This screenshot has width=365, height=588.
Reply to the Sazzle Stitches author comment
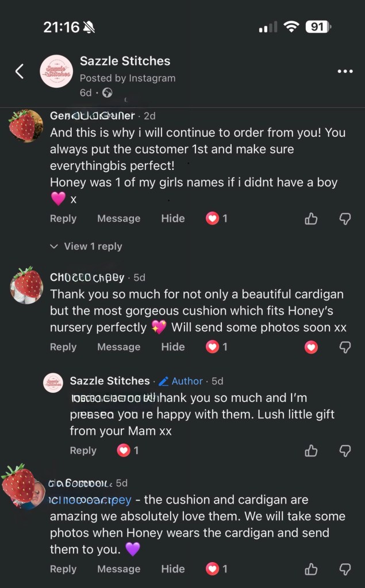point(83,450)
